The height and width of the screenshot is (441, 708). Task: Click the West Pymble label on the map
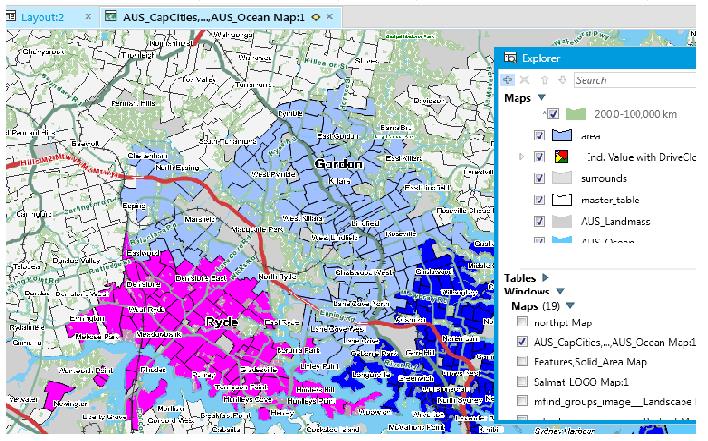[273, 174]
